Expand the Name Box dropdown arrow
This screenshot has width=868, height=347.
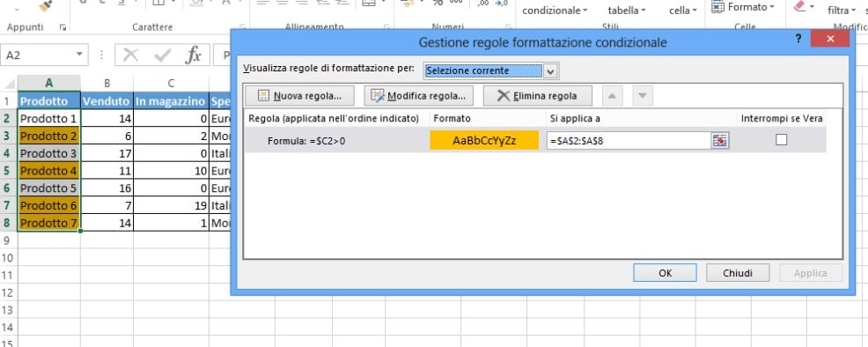click(79, 55)
